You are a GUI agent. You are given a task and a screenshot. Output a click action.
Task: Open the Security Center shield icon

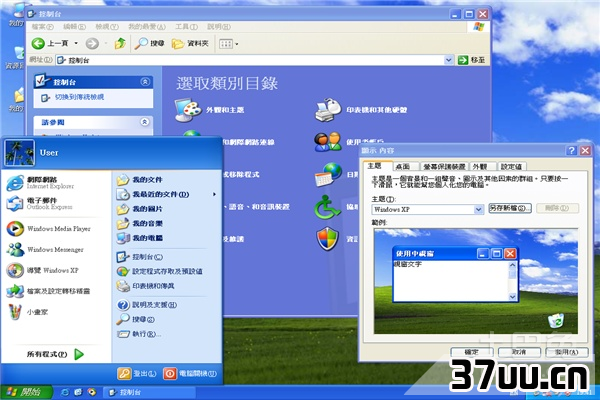[x=328, y=239]
